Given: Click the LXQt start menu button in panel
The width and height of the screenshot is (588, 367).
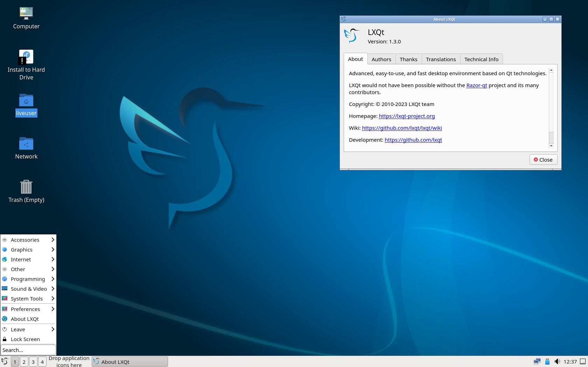Looking at the screenshot, I should (5, 361).
